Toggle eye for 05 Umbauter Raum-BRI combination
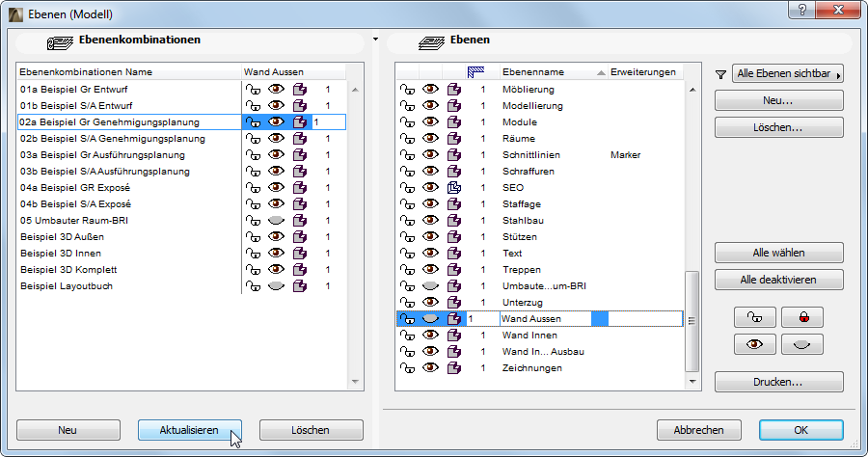Screen dimensions: 868x457 coord(276,220)
